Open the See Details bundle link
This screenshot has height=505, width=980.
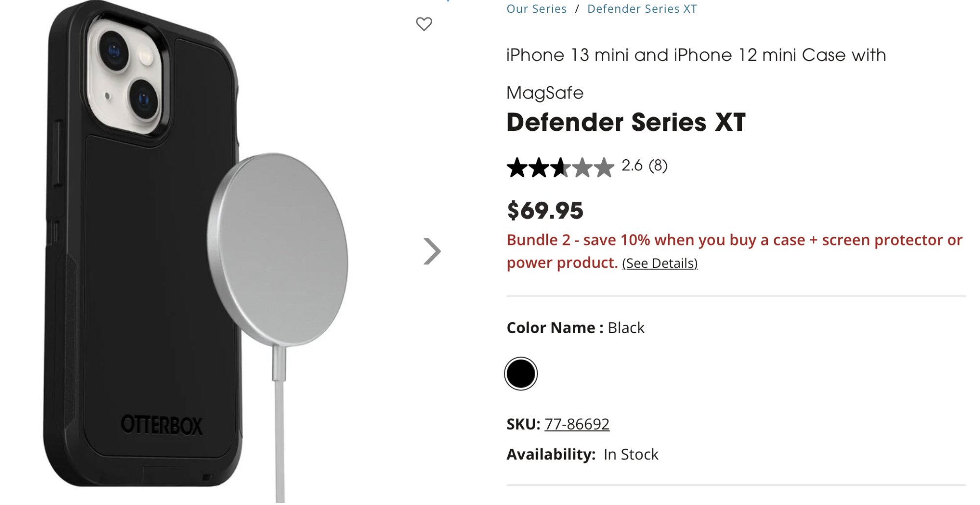click(x=660, y=264)
